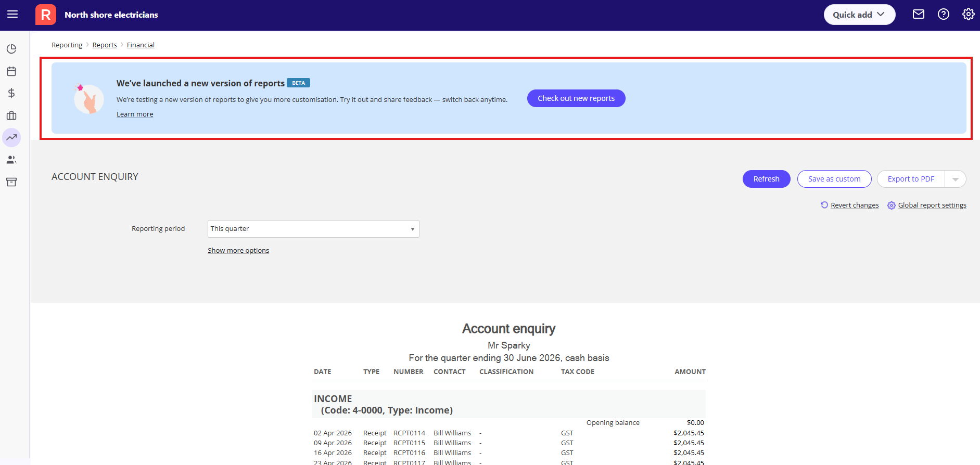Open the dashboard pie chart sidebar icon

pos(11,49)
